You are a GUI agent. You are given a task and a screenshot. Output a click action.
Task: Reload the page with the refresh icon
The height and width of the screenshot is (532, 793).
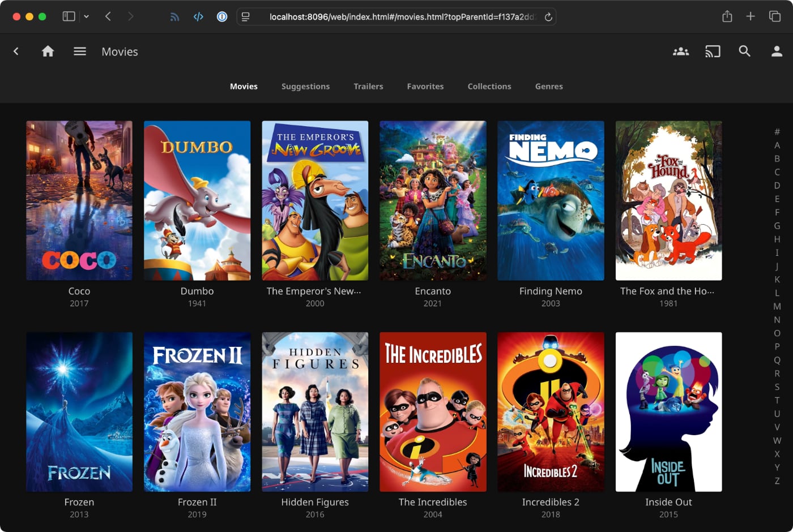[x=548, y=17]
